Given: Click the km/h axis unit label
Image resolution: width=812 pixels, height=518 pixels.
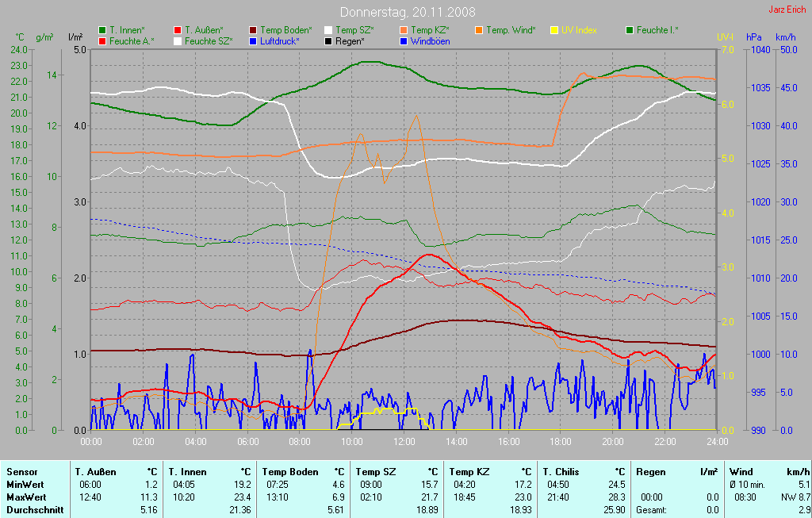Looking at the screenshot, I should [785, 37].
